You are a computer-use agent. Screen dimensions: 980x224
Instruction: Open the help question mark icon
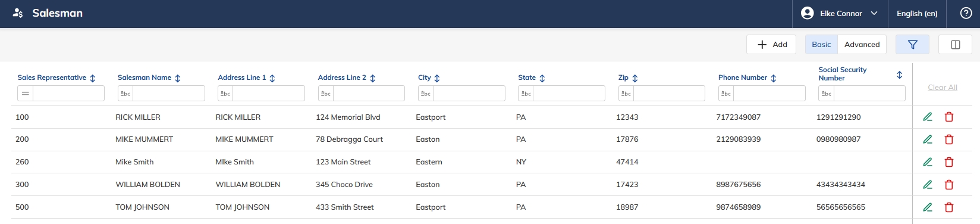tap(966, 13)
